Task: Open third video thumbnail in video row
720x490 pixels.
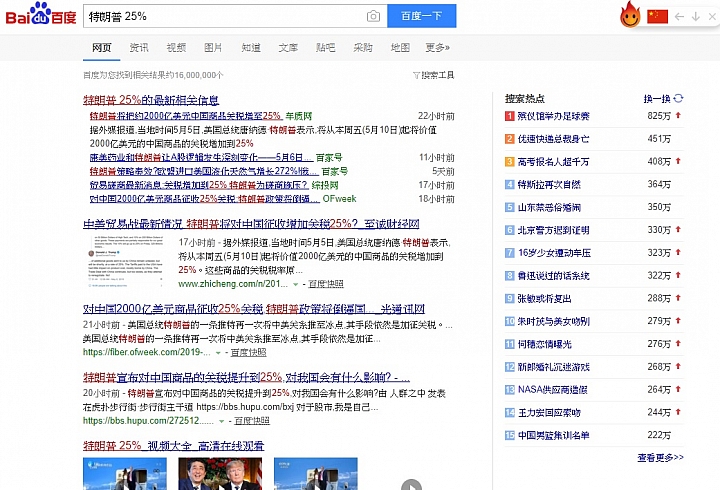Action: tap(315, 473)
